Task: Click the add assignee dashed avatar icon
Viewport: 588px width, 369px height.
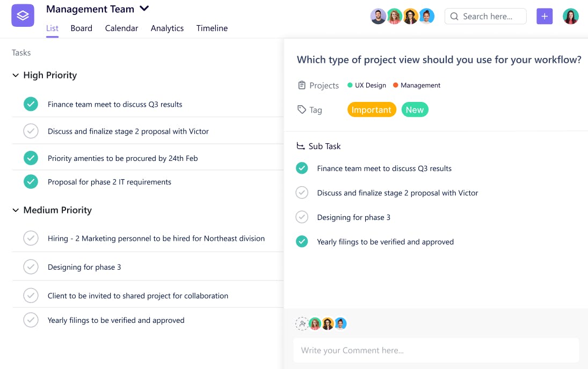Action: click(x=302, y=323)
